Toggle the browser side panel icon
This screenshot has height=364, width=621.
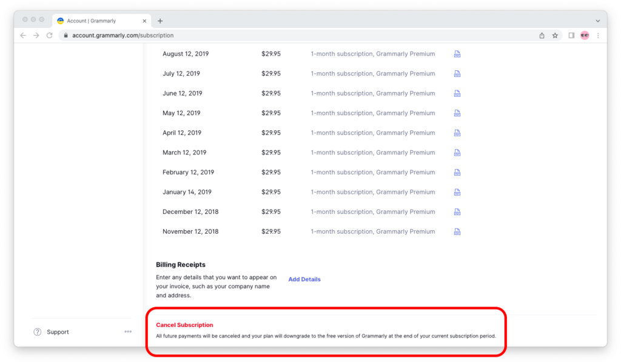(x=571, y=35)
